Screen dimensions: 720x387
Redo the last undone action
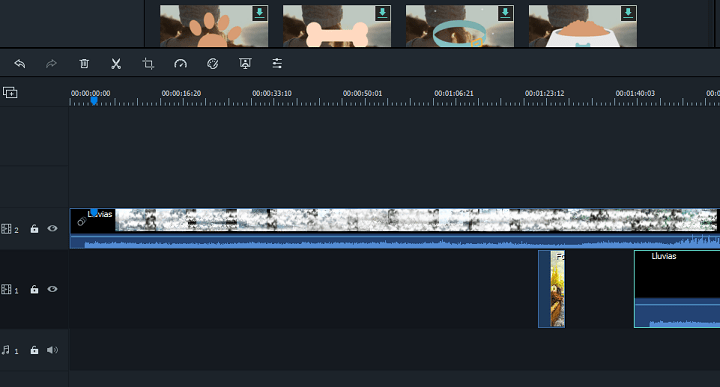pyautogui.click(x=51, y=63)
